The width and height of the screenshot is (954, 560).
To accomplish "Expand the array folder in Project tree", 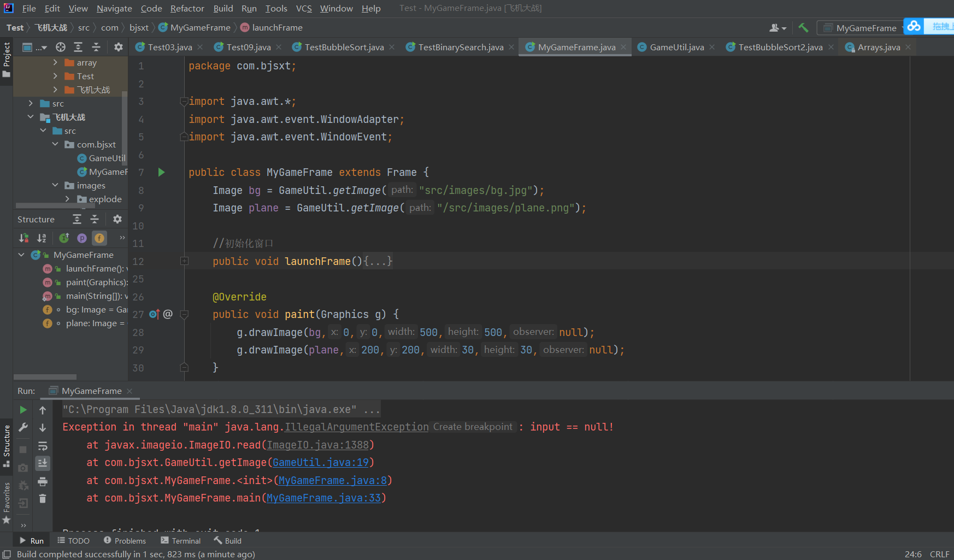I will (x=55, y=62).
